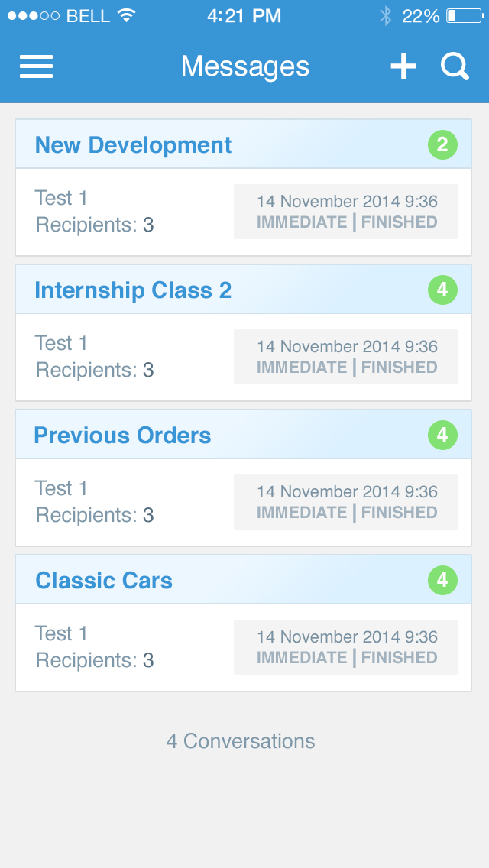The image size is (489, 868).
Task: Tap the Bluetooth status icon
Action: pos(386,16)
